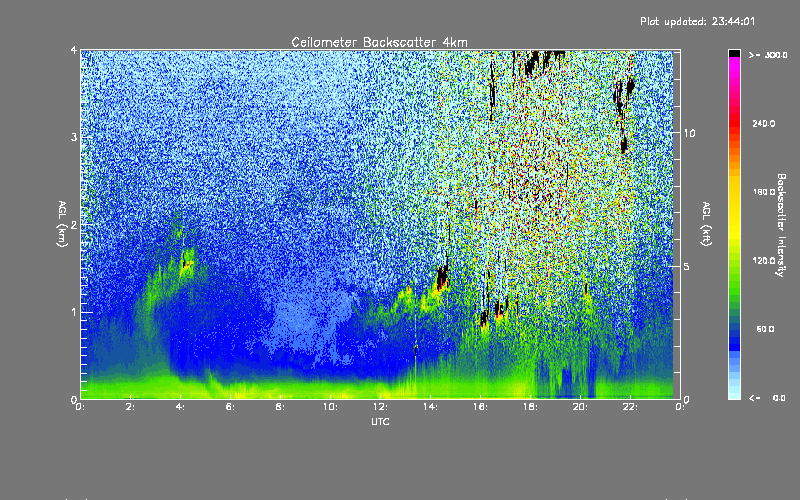Click the '120.0' colorbar value

coord(764,261)
